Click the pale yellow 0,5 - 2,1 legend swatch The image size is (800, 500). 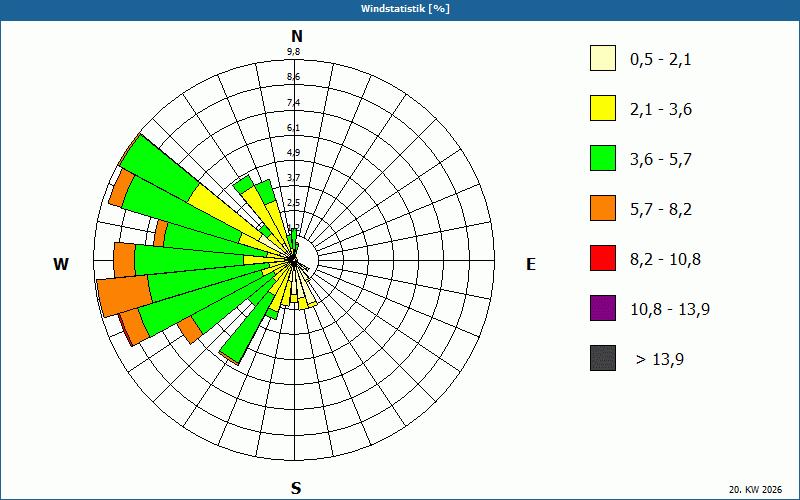603,58
